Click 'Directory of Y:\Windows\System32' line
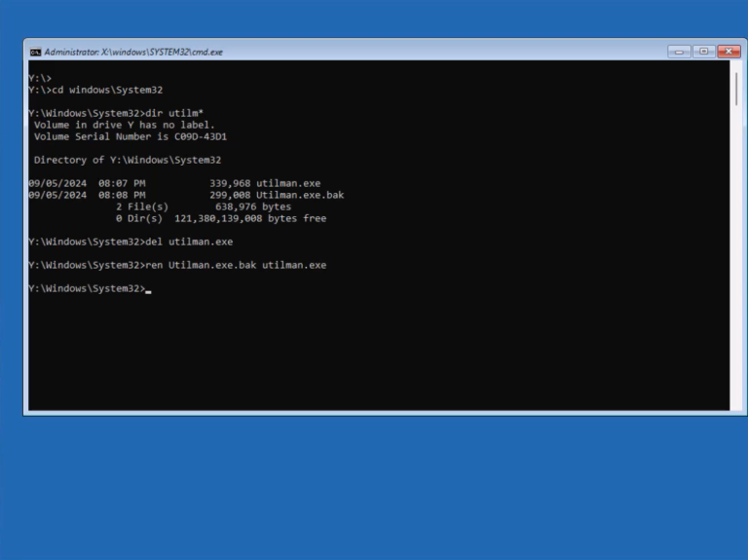The width and height of the screenshot is (748, 560). click(128, 160)
